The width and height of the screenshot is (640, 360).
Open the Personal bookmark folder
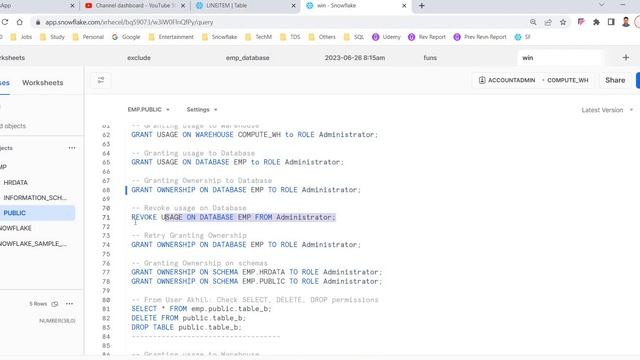pos(88,37)
